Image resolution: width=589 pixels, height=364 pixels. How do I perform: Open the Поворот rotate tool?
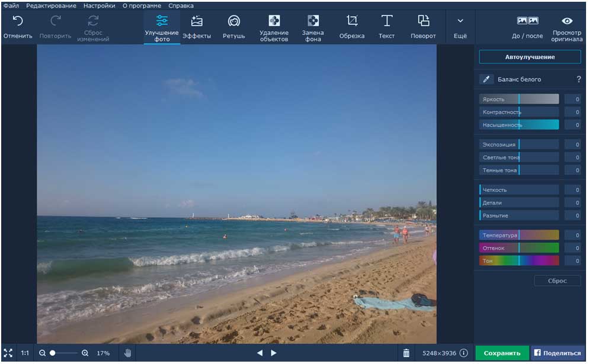click(423, 27)
